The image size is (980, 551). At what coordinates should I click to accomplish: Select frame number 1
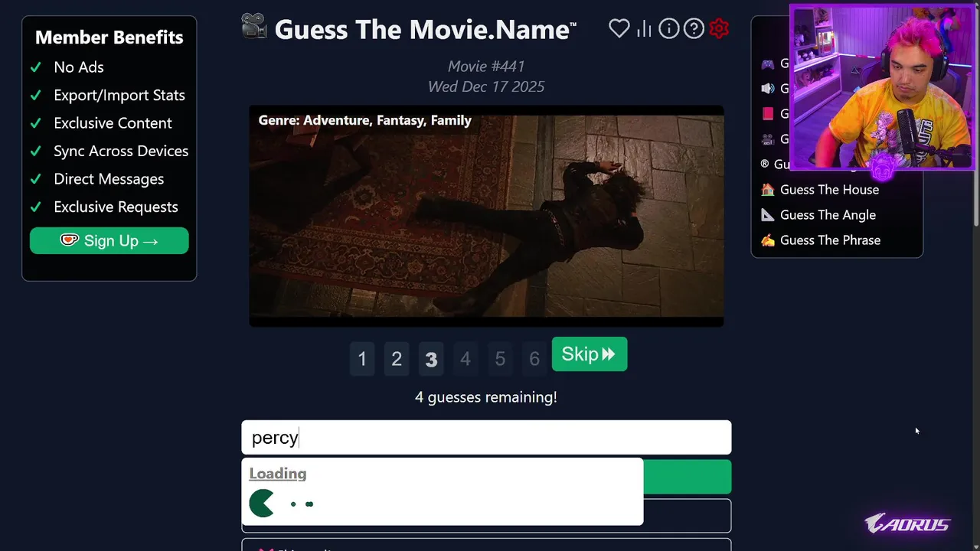tap(362, 358)
